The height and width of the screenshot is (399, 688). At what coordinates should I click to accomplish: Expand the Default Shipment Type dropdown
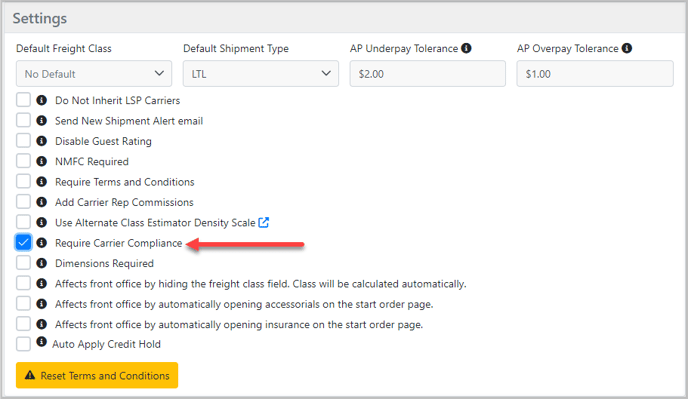click(261, 74)
